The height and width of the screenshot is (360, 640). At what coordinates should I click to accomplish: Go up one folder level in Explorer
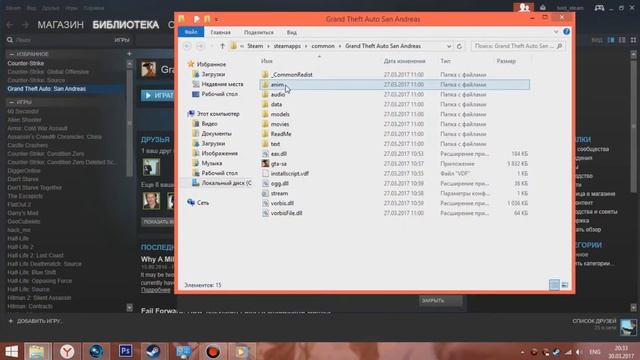click(222, 46)
